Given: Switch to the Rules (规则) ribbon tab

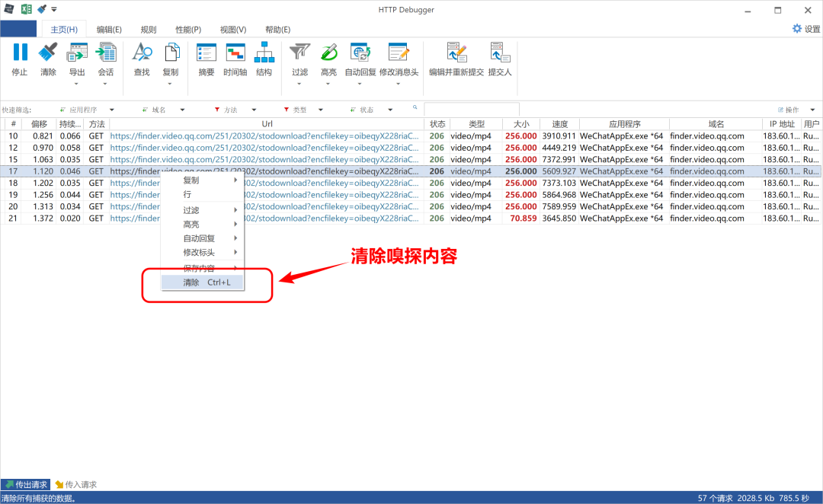Looking at the screenshot, I should 149,30.
